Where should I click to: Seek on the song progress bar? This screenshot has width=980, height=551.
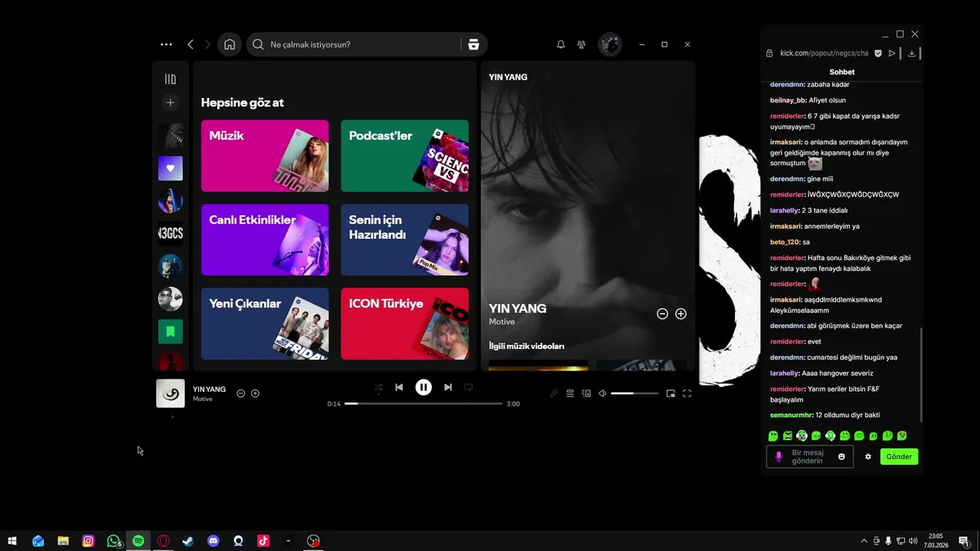point(423,403)
